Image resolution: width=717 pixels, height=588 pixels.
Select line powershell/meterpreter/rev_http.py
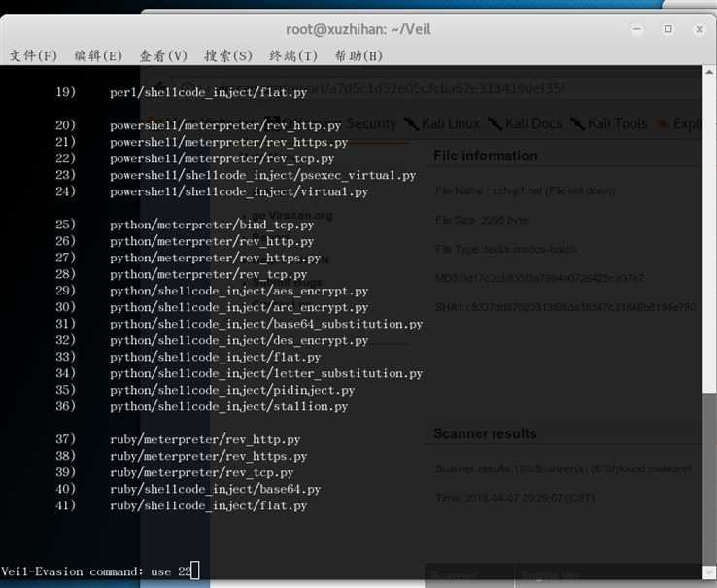tap(225, 125)
